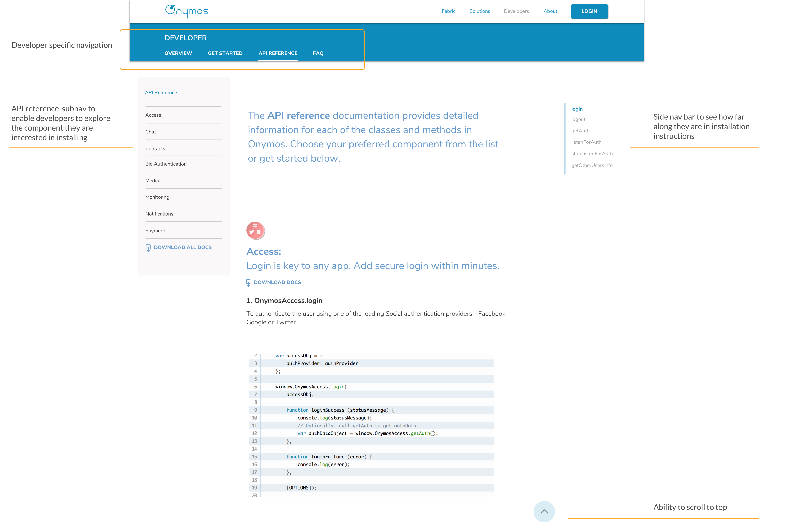
Task: Jump to listenForAuth in the side nav
Action: pos(586,142)
